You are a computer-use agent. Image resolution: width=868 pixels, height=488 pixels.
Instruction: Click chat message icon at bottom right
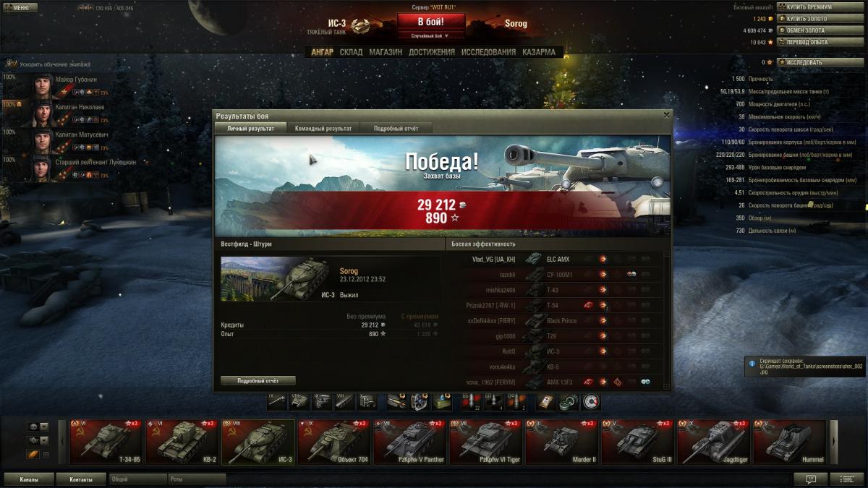[x=811, y=479]
